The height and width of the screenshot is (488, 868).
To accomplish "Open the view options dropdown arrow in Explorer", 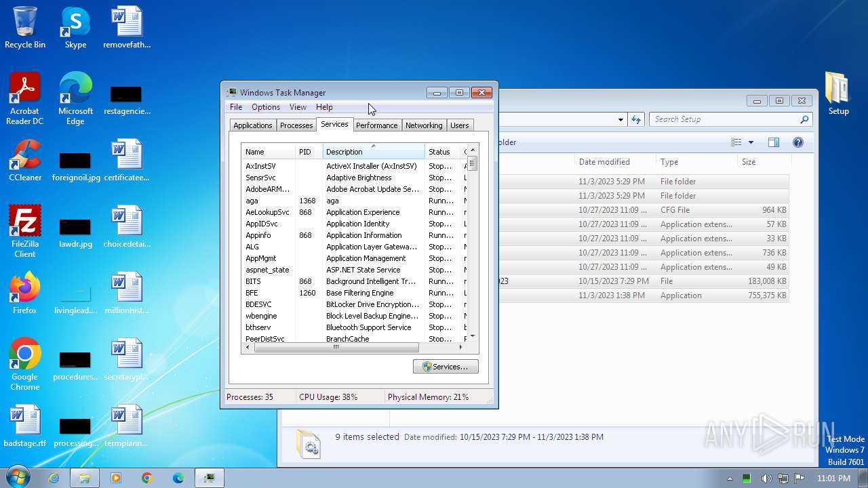I will click(751, 142).
